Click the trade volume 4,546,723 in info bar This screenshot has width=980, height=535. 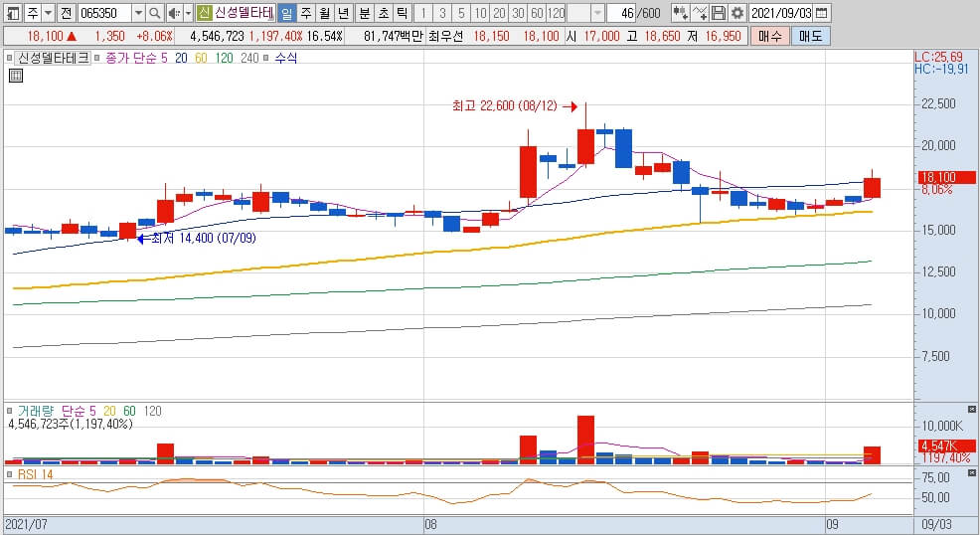click(x=217, y=36)
